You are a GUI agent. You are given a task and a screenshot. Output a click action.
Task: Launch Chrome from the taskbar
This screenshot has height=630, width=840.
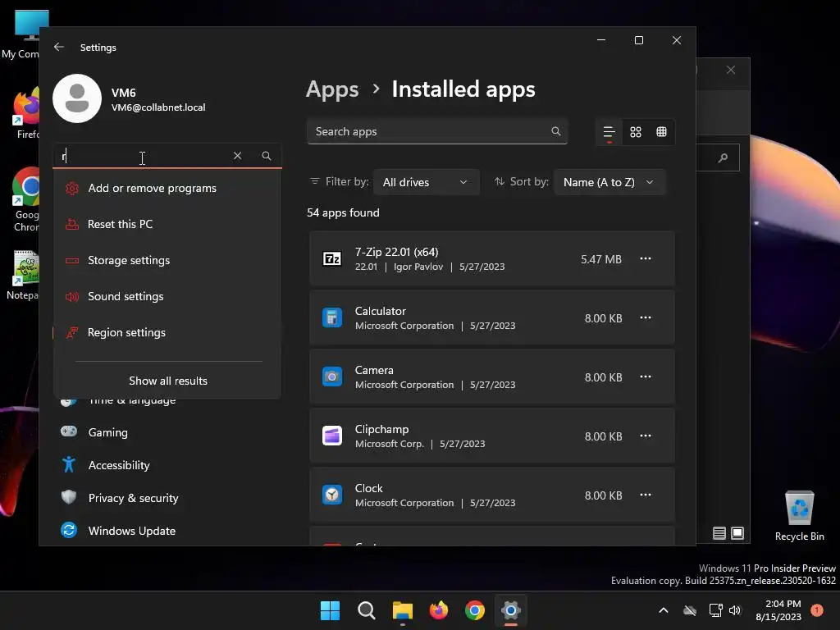coord(475,610)
